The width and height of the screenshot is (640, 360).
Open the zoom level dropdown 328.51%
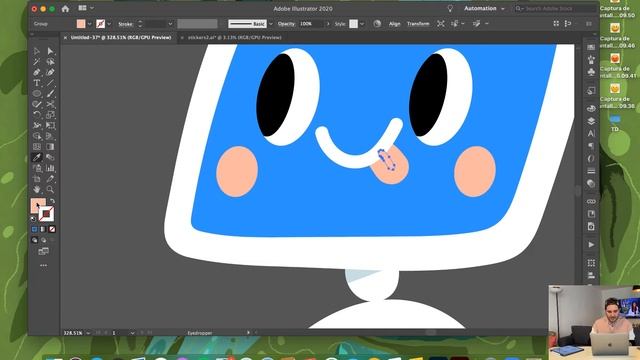88,333
